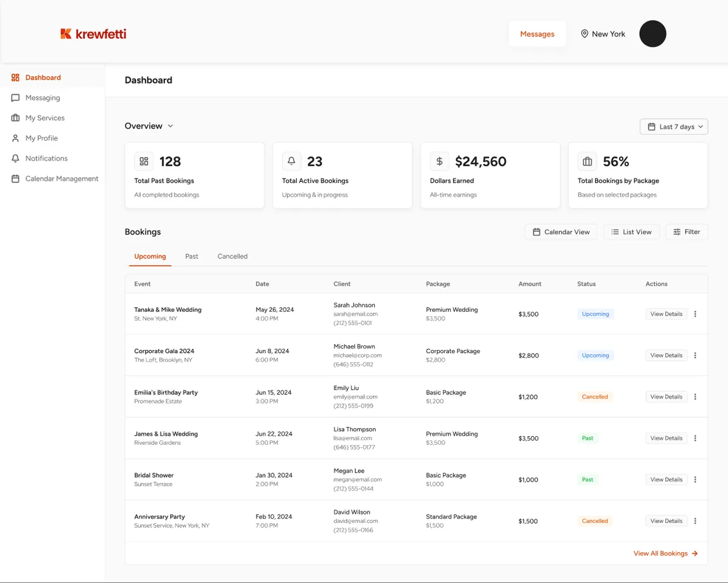Click the Amount column header
This screenshot has width=728, height=583.
click(530, 284)
